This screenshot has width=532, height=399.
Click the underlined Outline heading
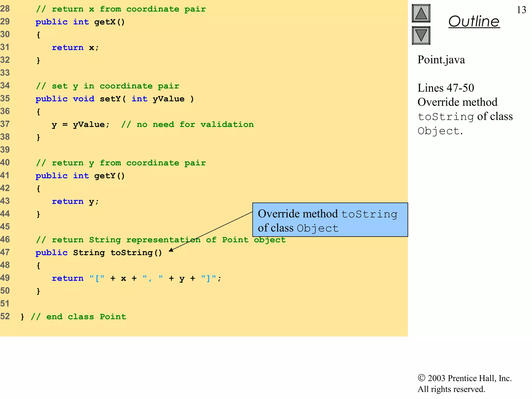(x=474, y=21)
